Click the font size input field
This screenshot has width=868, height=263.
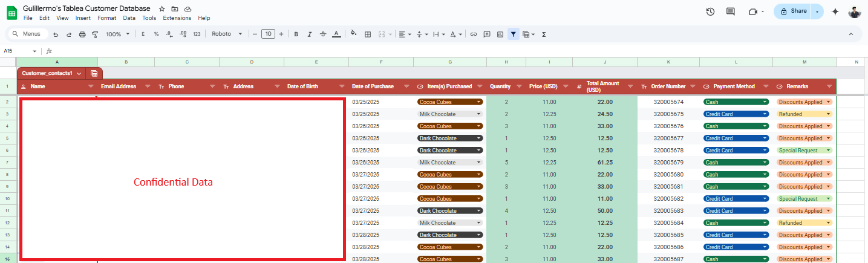tap(268, 34)
